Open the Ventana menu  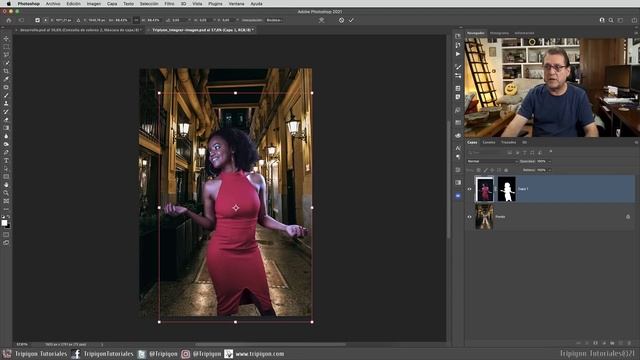point(236,4)
